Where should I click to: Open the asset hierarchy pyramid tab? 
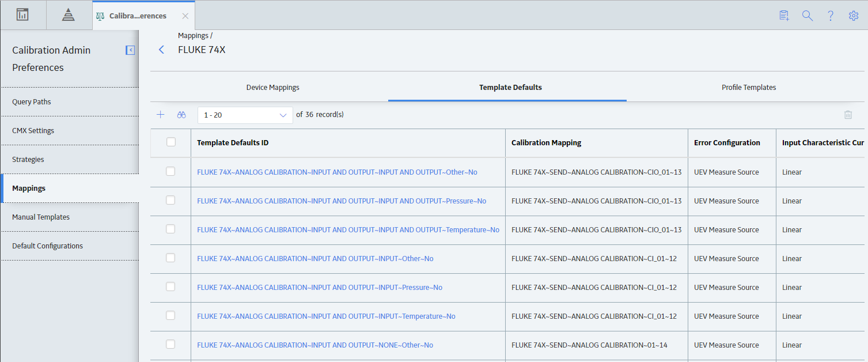click(69, 15)
